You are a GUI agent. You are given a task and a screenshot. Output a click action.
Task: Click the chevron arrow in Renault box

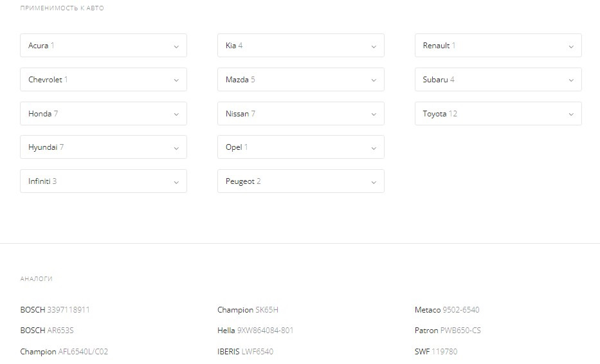tap(571, 46)
